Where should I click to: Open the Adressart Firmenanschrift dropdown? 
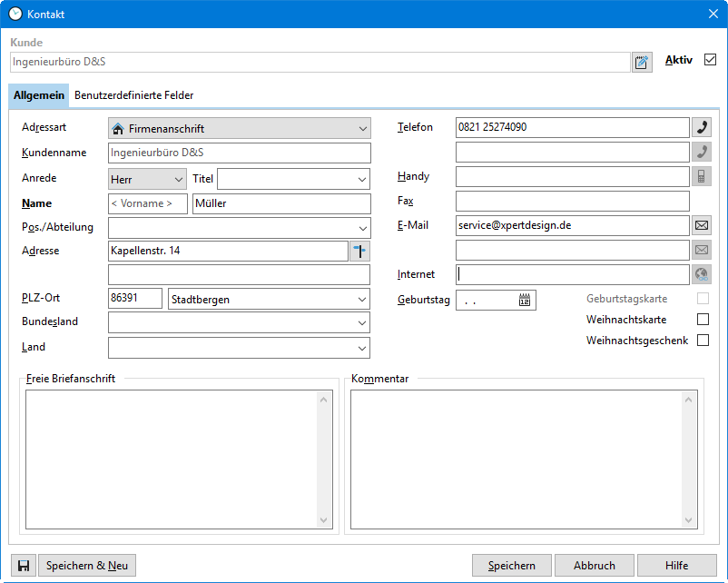coord(240,129)
